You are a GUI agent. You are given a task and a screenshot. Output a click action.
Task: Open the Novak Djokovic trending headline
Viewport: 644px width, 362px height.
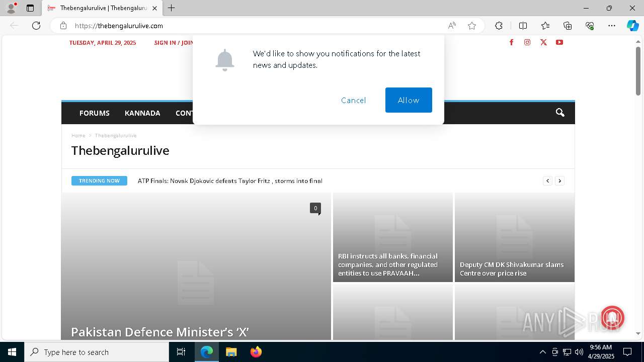point(230,180)
